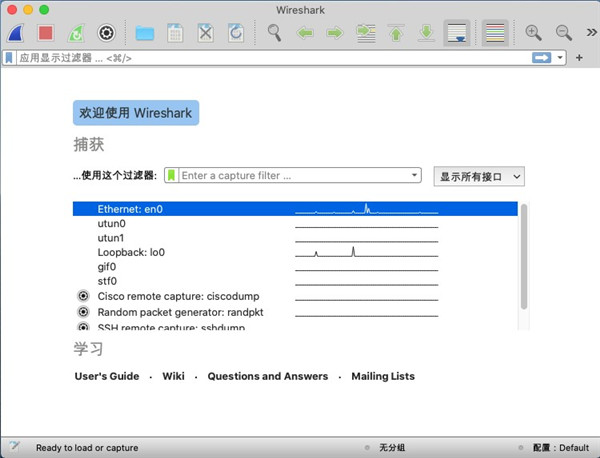Open the Mailing Lists link

pyautogui.click(x=382, y=376)
